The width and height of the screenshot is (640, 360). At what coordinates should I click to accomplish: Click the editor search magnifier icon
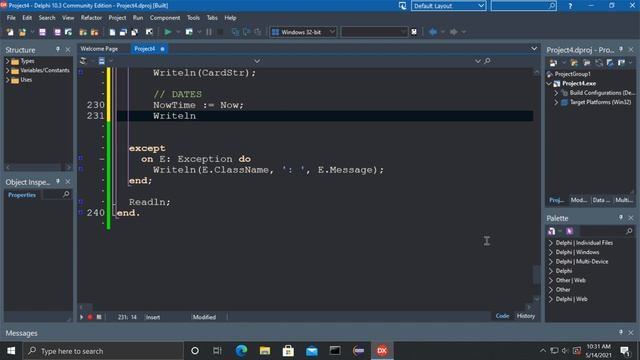[x=487, y=61]
